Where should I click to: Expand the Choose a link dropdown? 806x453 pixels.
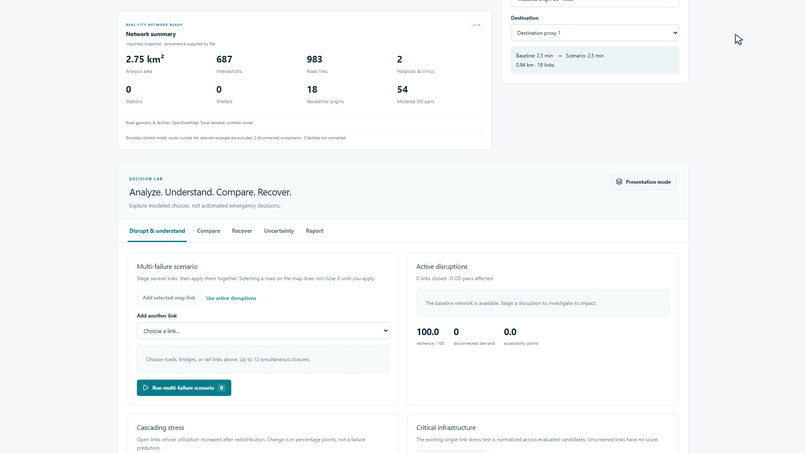[263, 331]
